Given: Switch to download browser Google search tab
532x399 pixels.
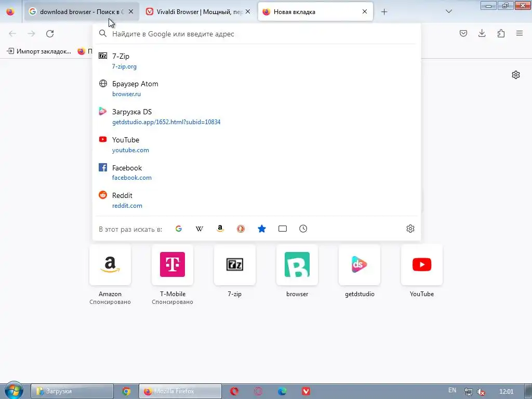Looking at the screenshot, I should tap(82, 11).
